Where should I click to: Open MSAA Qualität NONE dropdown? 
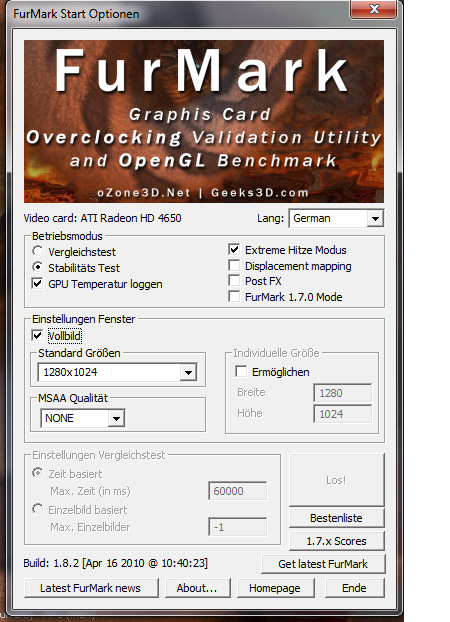coord(83,418)
